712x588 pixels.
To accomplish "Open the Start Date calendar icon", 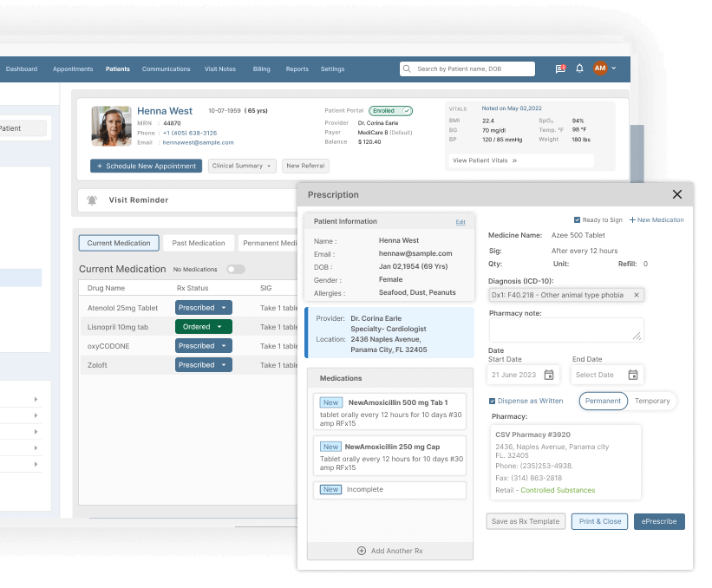I will point(549,375).
